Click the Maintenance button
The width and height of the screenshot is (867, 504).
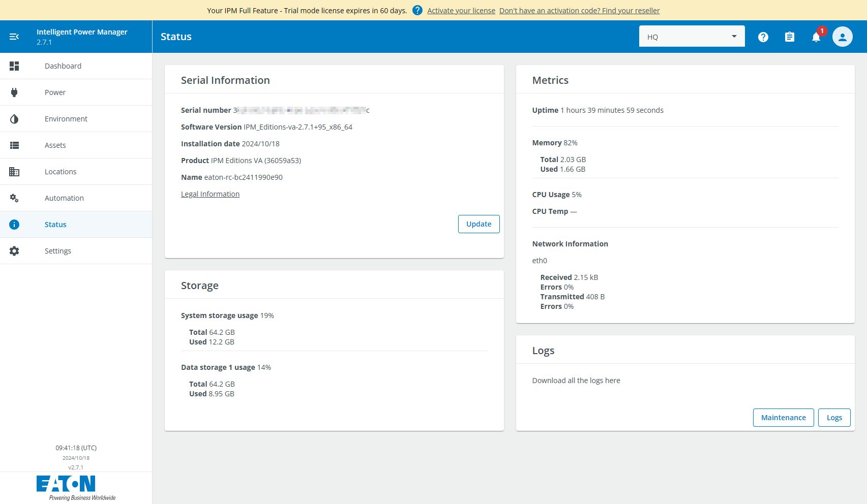(x=783, y=418)
